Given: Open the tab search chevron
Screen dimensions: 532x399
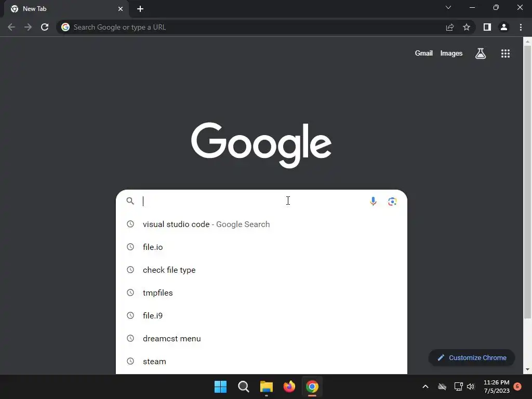Looking at the screenshot, I should click(x=448, y=7).
